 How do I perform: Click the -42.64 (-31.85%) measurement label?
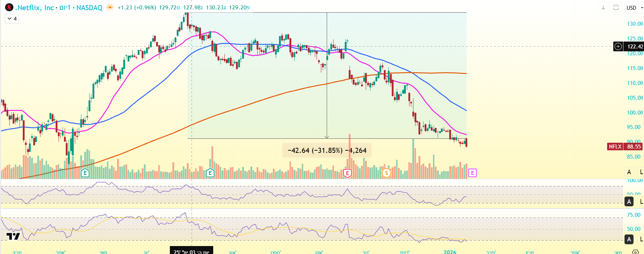point(327,150)
